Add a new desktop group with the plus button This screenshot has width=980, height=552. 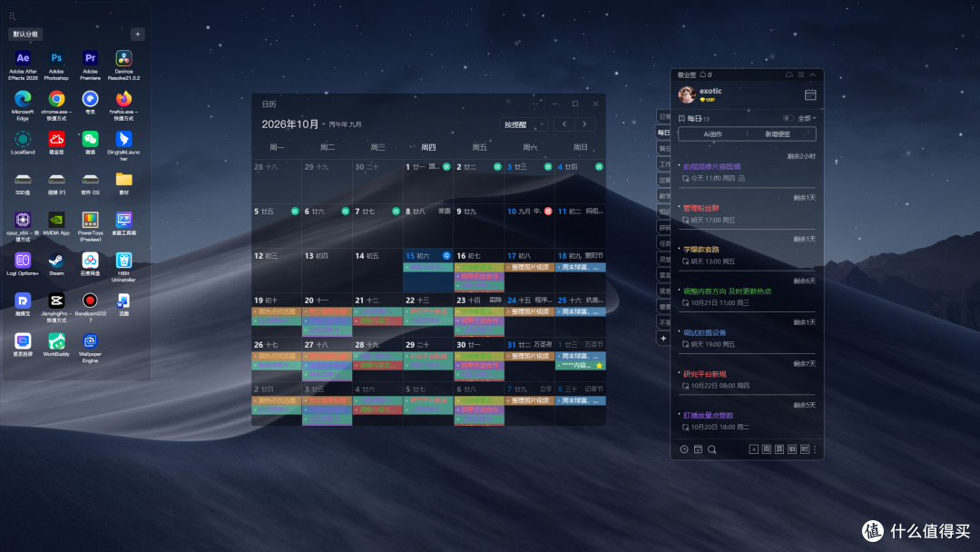[x=138, y=34]
